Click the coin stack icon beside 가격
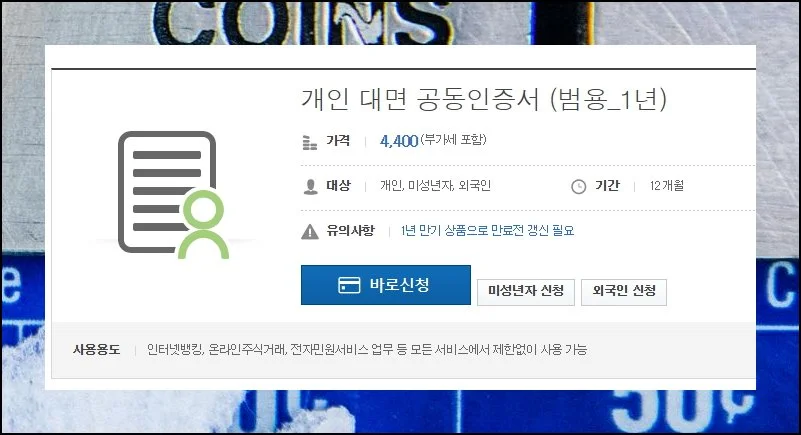Screen dimensions: 801x435 [310, 142]
